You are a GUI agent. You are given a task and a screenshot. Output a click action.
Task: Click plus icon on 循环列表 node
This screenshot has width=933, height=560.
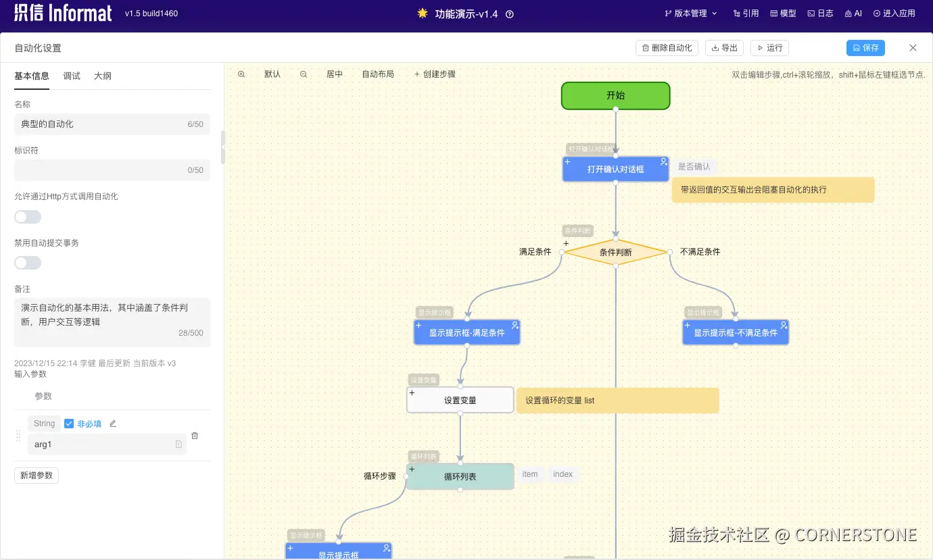coord(411,469)
